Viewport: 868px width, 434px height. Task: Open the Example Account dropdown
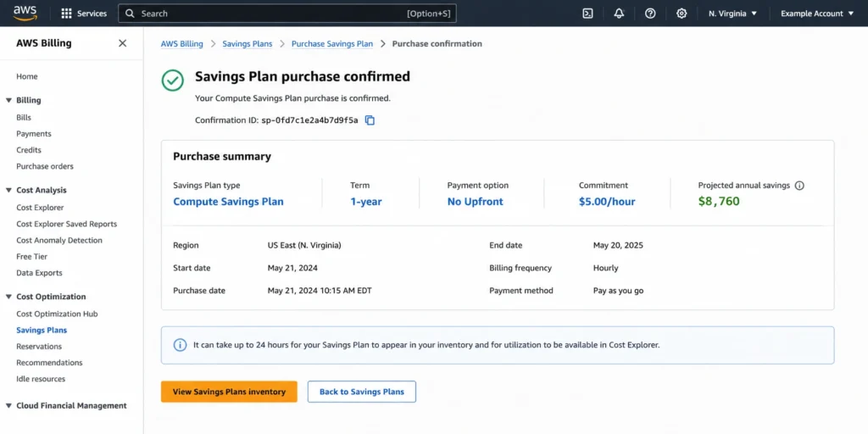[x=817, y=14]
